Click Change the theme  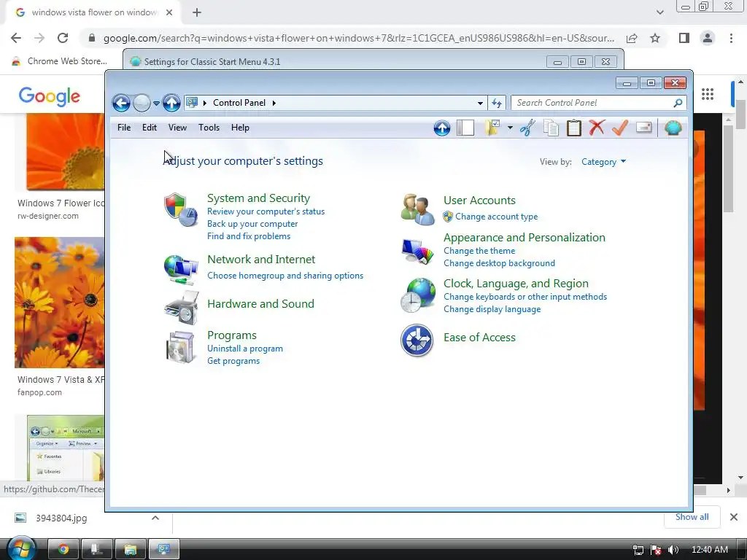point(479,251)
